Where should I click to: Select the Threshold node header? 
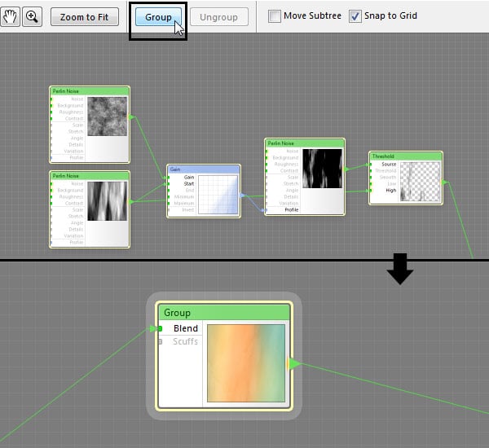[405, 156]
